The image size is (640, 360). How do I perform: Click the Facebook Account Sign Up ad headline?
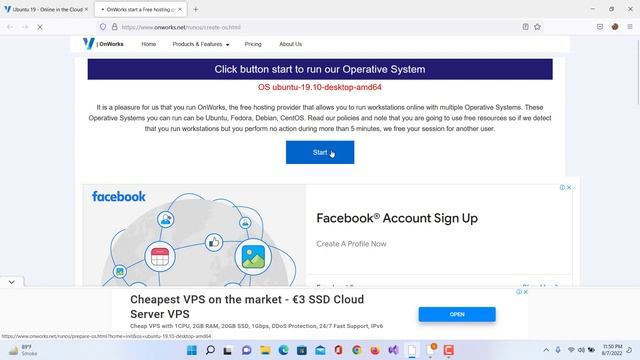click(397, 218)
